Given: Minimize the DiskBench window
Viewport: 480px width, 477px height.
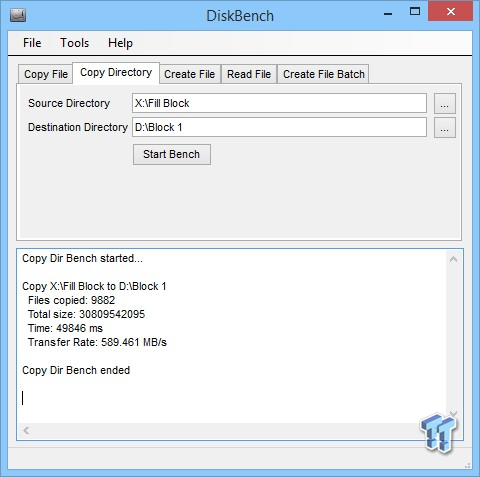Looking at the screenshot, I should [x=388, y=13].
